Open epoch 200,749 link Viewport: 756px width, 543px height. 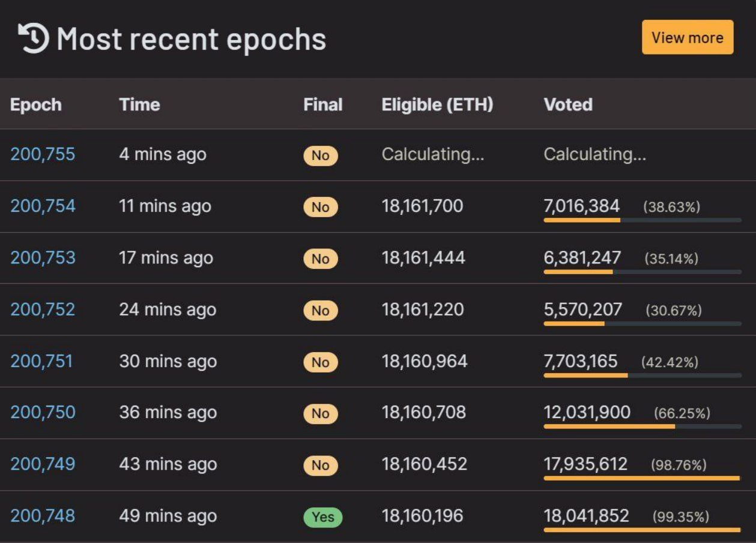tap(43, 464)
